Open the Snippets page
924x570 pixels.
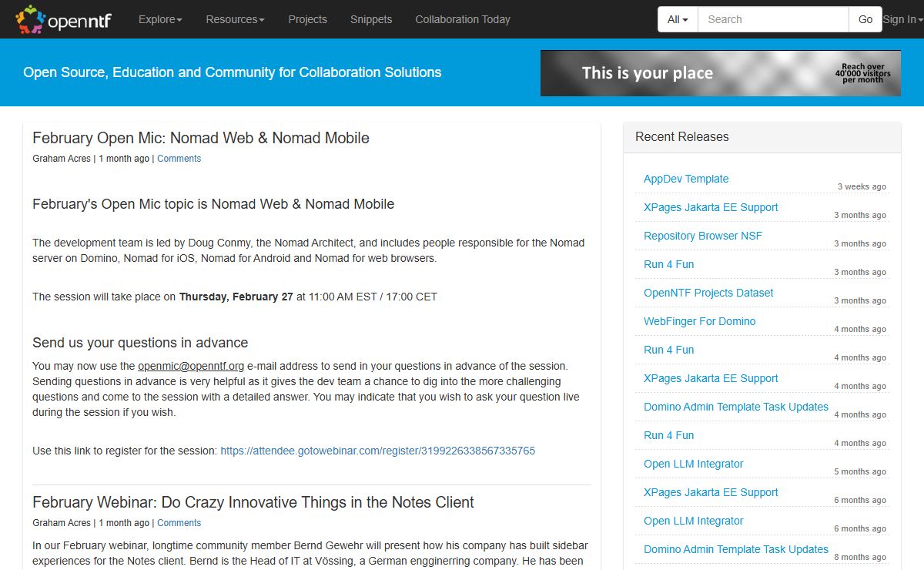pos(371,19)
